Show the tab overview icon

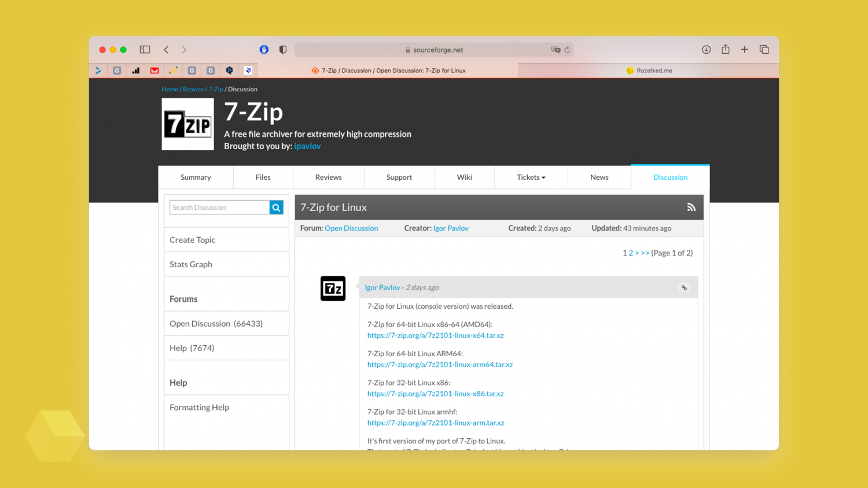pos(764,50)
